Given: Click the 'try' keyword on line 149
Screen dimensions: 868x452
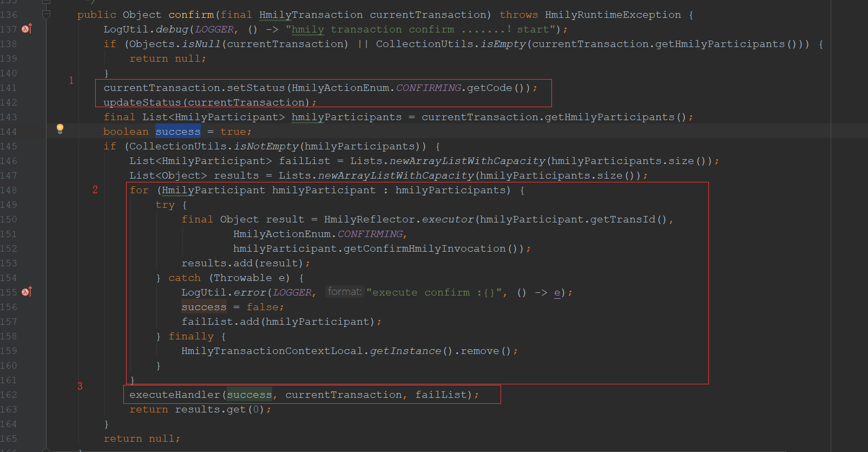Looking at the screenshot, I should click(x=165, y=205).
